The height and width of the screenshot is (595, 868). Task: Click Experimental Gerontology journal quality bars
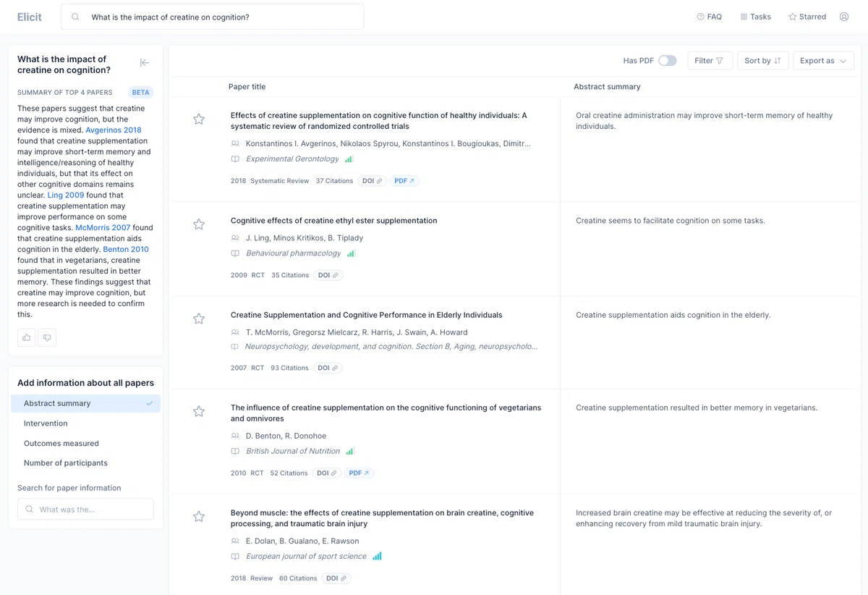(x=349, y=159)
